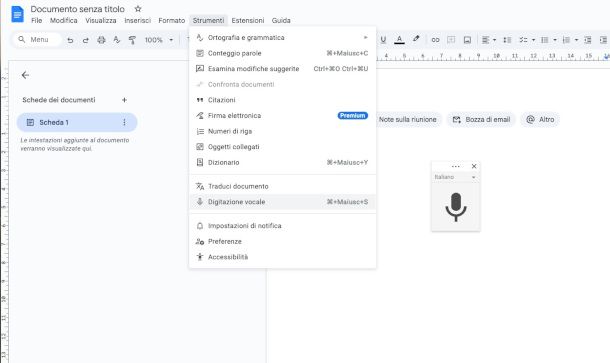Open text color picker

point(399,40)
